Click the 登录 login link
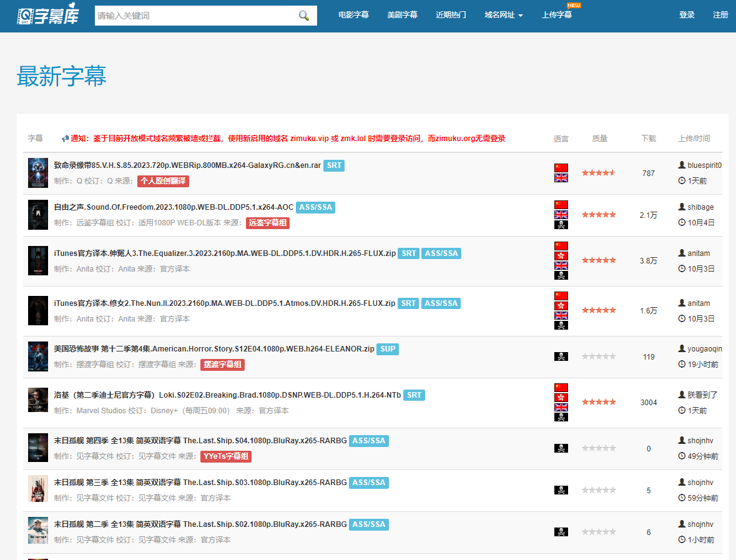This screenshot has width=736, height=560. tap(687, 15)
